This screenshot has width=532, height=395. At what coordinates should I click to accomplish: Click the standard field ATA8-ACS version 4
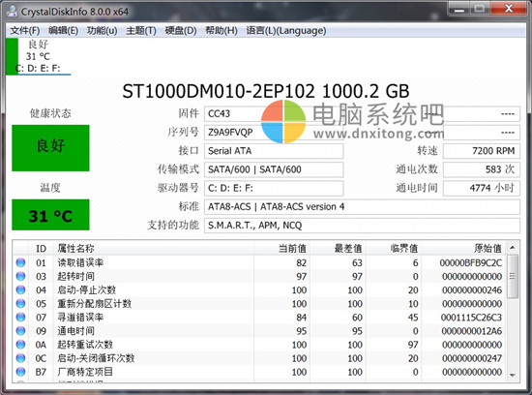click(x=362, y=207)
